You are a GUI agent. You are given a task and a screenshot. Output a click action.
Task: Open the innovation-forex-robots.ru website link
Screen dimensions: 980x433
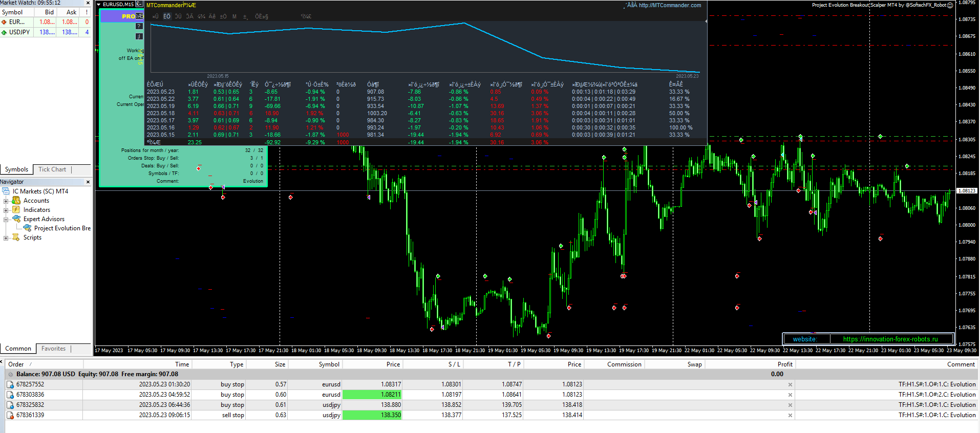[x=890, y=339]
